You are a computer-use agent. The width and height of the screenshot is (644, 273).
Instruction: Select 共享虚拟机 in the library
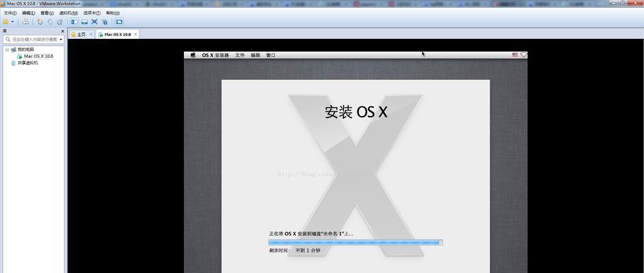(27, 63)
